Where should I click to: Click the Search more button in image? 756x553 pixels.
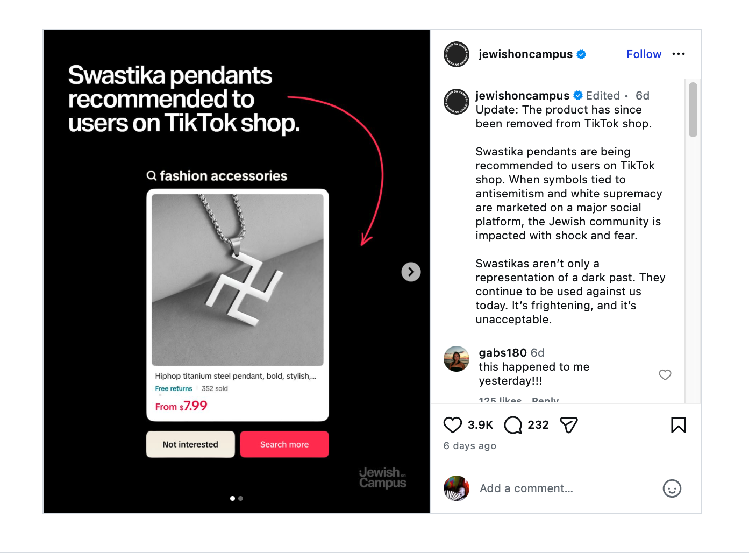(284, 444)
